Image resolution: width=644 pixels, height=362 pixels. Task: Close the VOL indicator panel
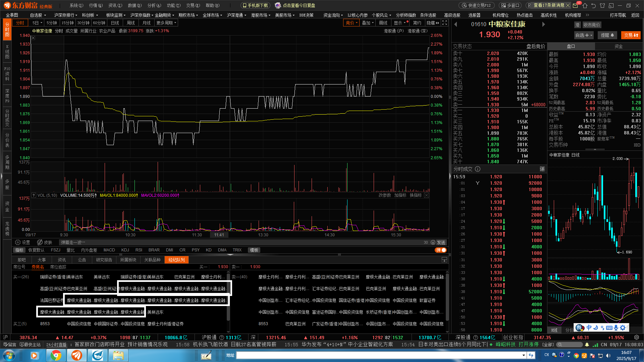426,195
